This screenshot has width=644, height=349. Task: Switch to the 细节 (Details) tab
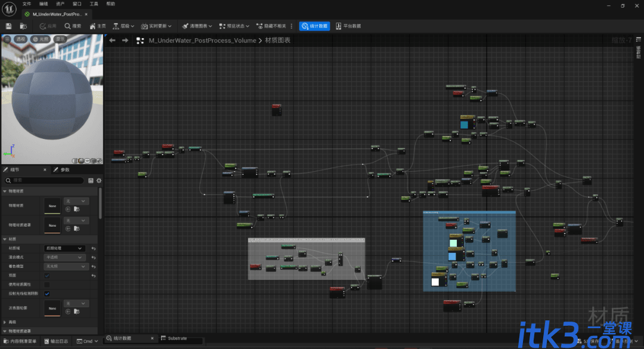15,169
